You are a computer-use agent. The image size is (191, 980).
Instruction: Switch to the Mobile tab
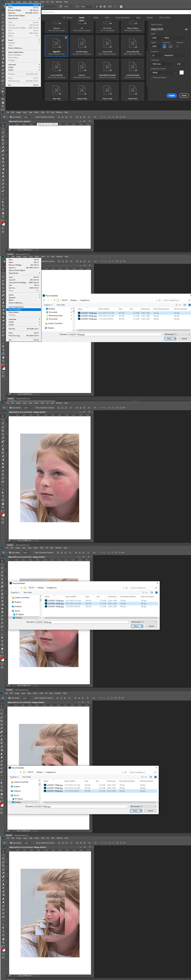[x=150, y=18]
